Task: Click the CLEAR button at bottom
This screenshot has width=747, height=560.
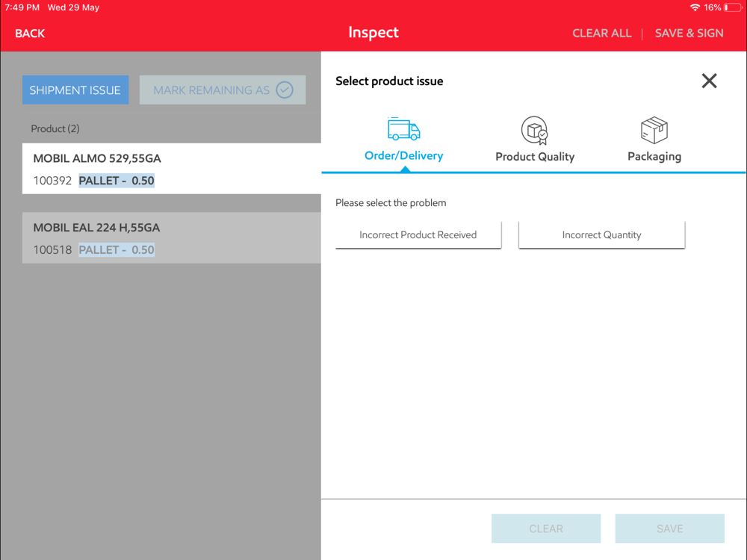Action: point(546,529)
